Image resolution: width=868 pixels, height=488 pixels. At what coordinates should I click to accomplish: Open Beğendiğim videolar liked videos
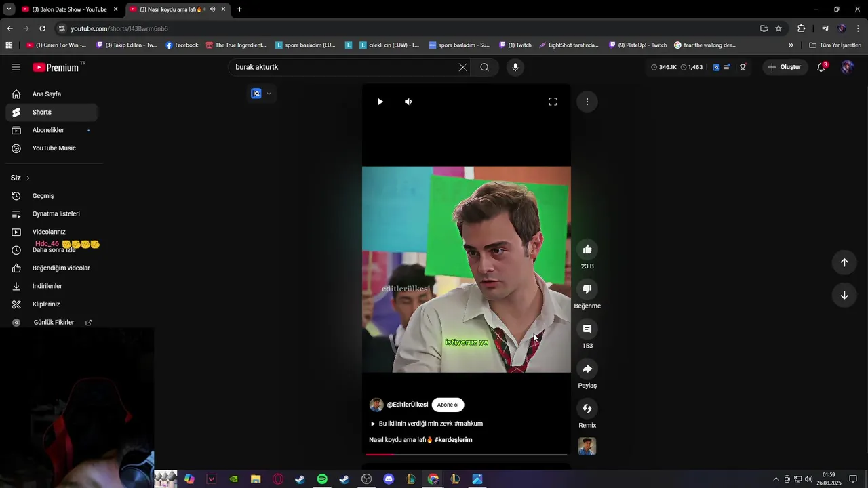[x=52, y=268]
